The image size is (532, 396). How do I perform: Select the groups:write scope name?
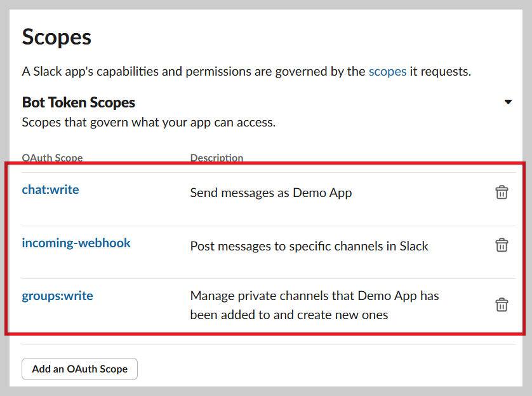tap(58, 296)
